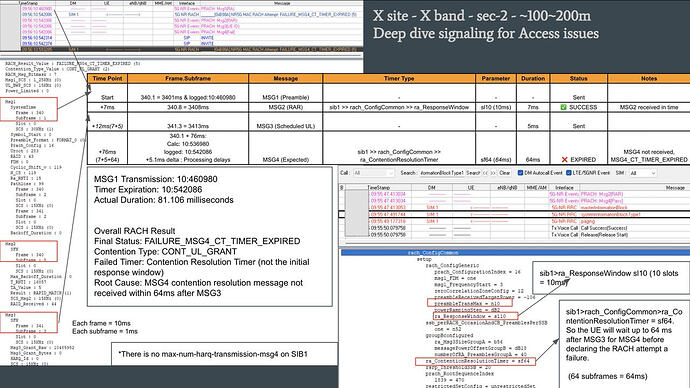Select prach_RootSequenceIndex tree node
Viewport: 690px width, 388px height.
[x=459, y=373]
